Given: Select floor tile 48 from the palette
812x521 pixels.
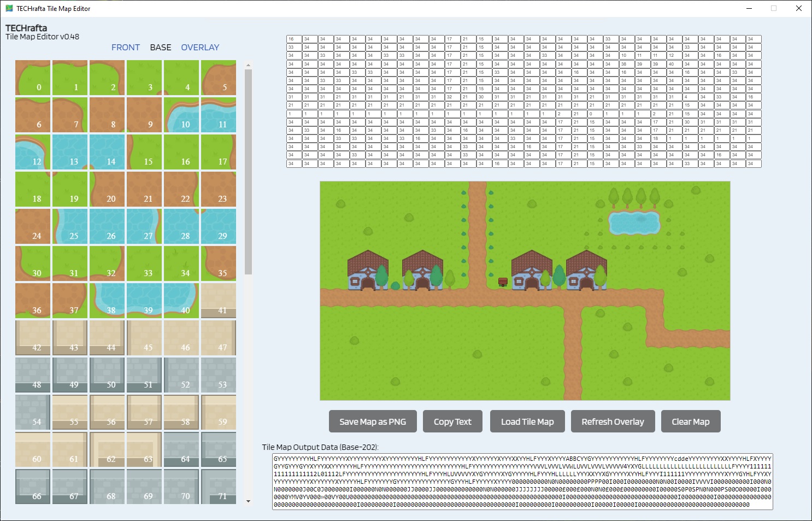Looking at the screenshot, I should tap(33, 376).
